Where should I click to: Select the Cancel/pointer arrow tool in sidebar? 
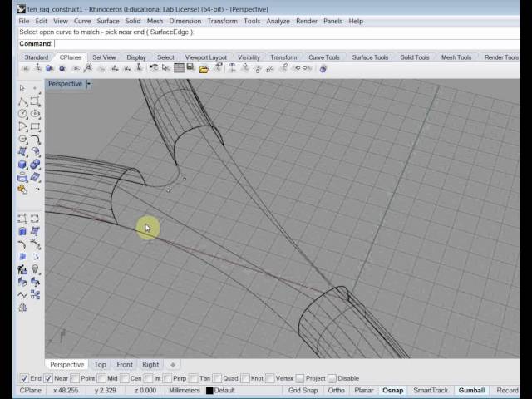coord(22,88)
